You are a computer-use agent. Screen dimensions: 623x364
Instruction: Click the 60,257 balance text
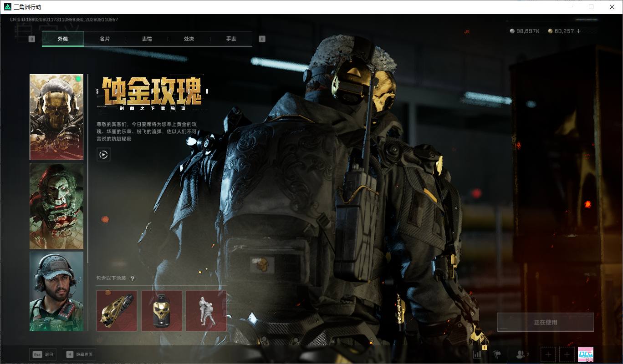tap(564, 31)
